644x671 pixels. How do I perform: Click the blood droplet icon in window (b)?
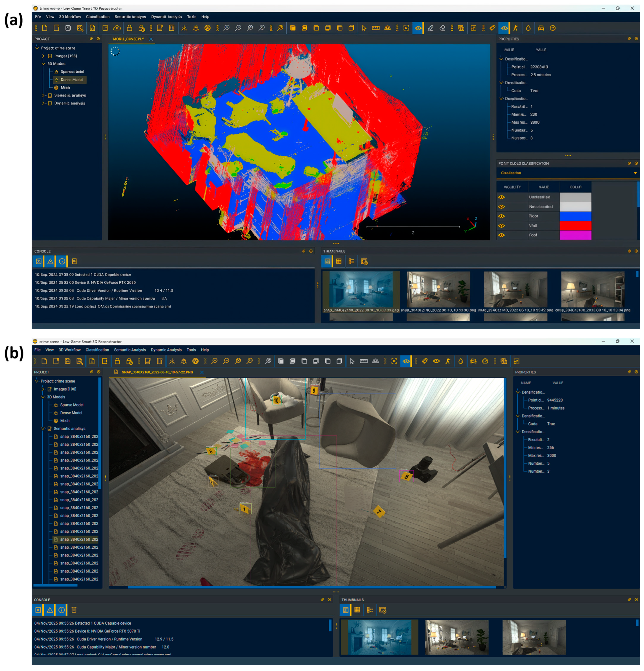coord(461,361)
